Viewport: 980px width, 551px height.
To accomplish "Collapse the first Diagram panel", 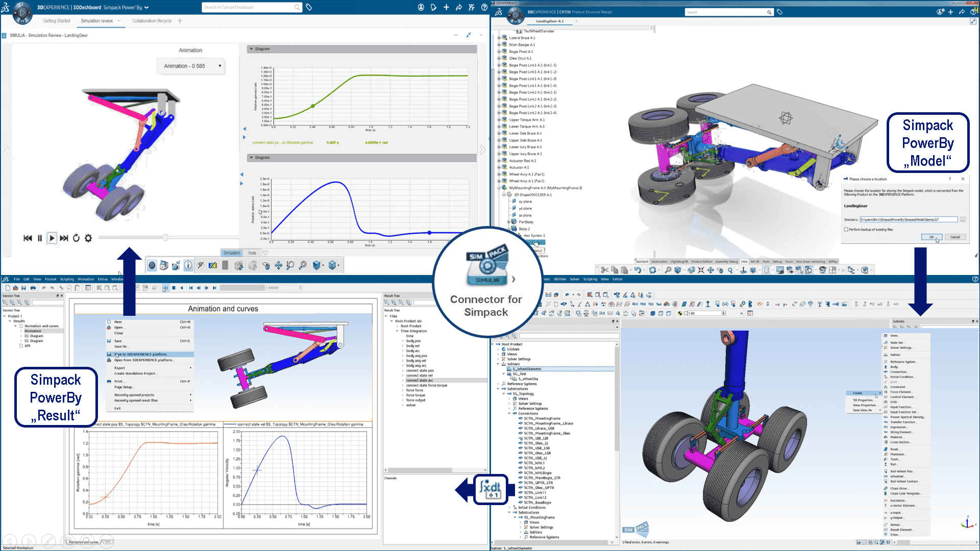I will click(251, 49).
